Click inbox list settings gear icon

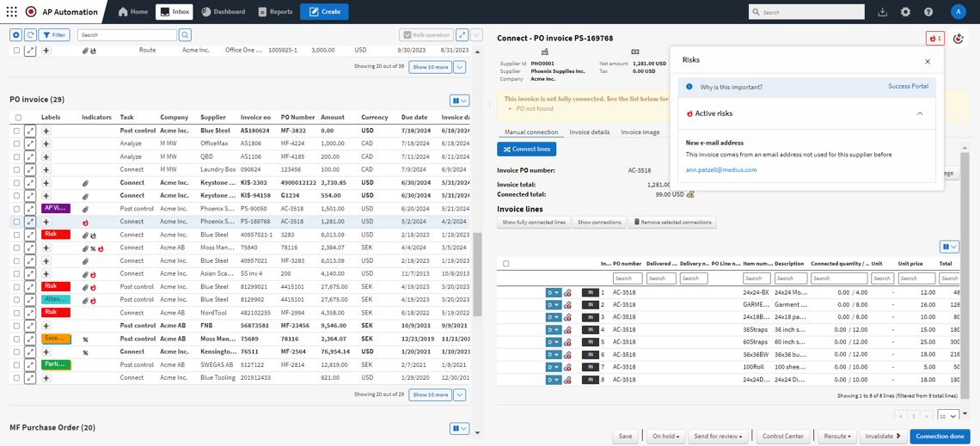(x=16, y=35)
